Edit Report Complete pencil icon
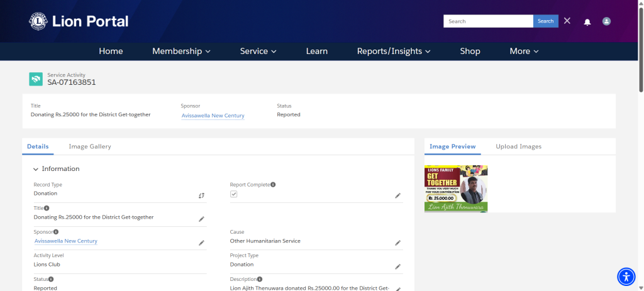This screenshot has width=644, height=291. 397,195
